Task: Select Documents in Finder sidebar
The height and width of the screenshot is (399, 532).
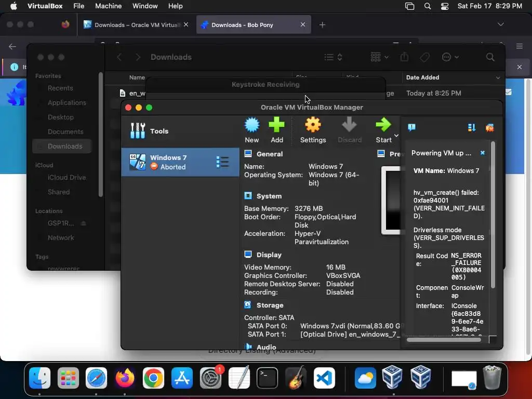Action: pyautogui.click(x=65, y=132)
